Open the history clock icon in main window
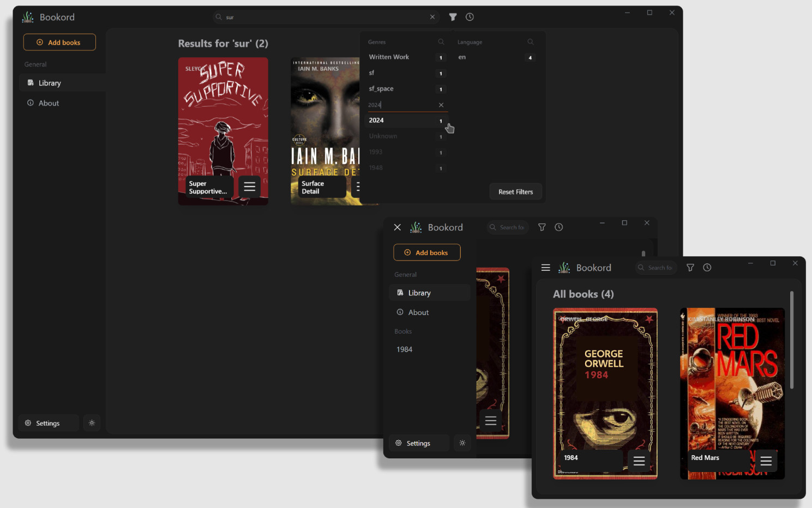Viewport: 812px width, 508px height. (x=470, y=17)
